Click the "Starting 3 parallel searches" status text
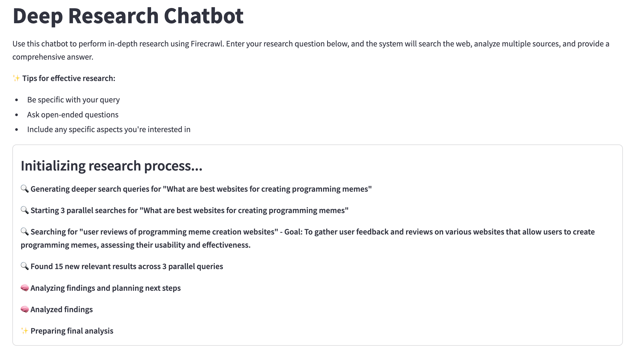Viewport: 644px width, 355px height. 189,210
